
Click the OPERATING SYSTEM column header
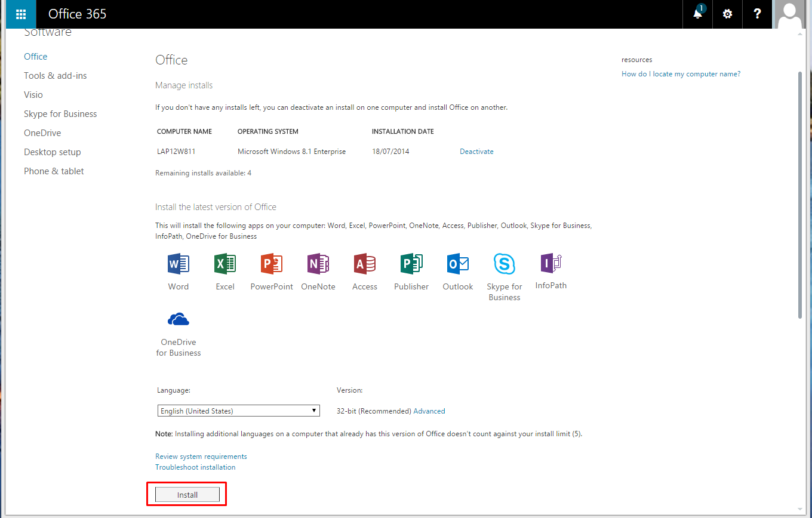(x=268, y=131)
